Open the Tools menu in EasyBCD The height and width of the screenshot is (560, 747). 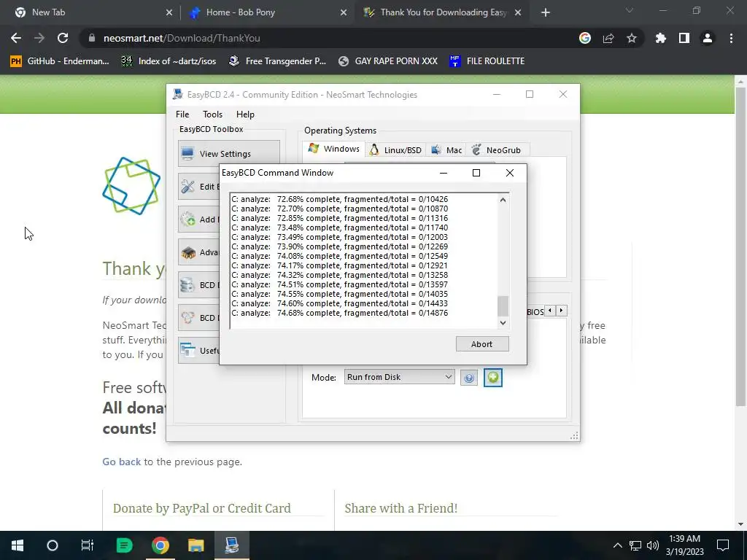point(212,114)
